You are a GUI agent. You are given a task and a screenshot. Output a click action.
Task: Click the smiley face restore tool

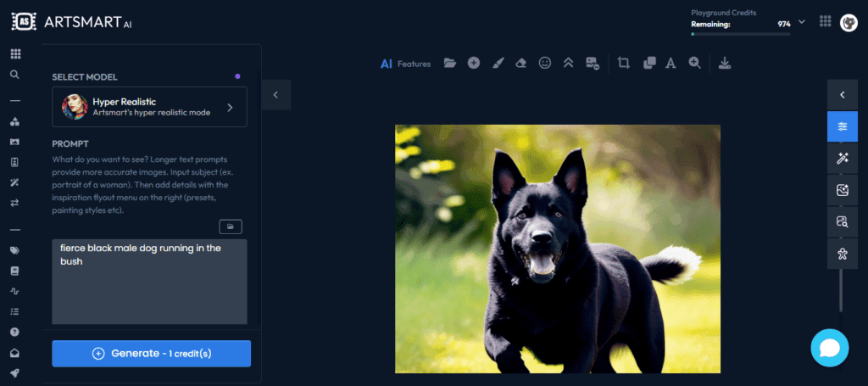(x=545, y=63)
